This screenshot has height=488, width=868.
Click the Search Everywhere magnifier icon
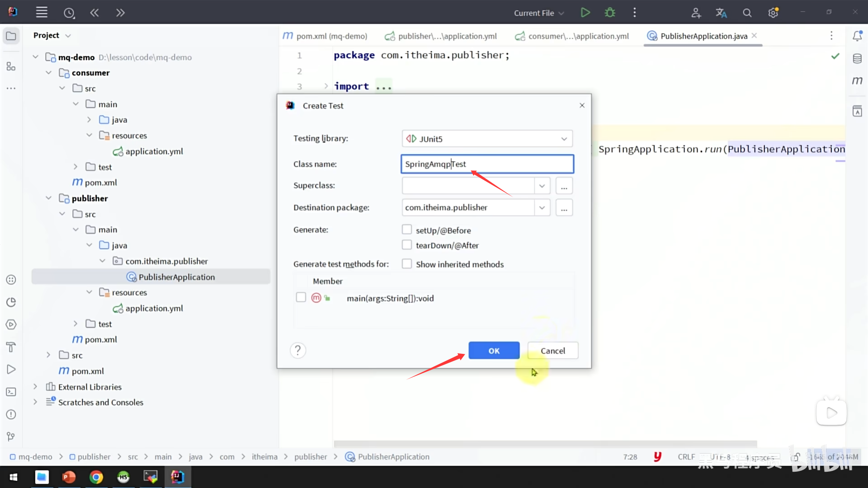tap(747, 13)
